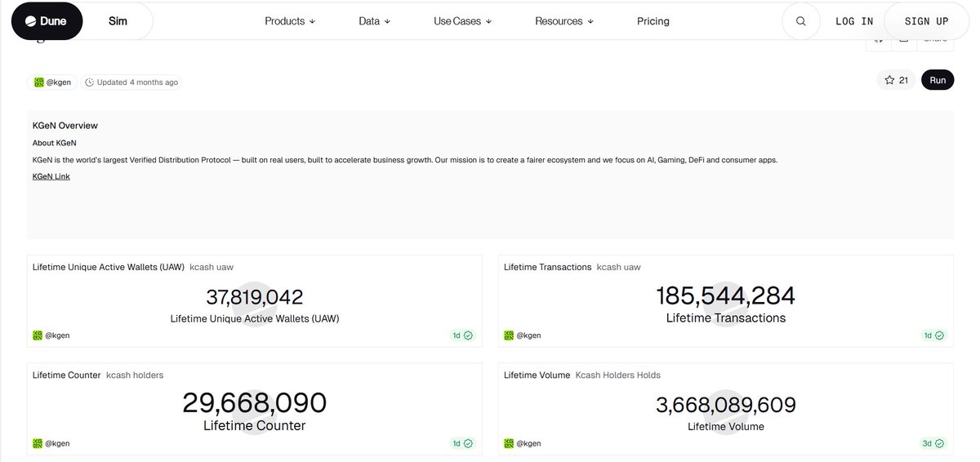Open the @kgen author profile at top
The height and width of the screenshot is (462, 980).
click(x=52, y=82)
